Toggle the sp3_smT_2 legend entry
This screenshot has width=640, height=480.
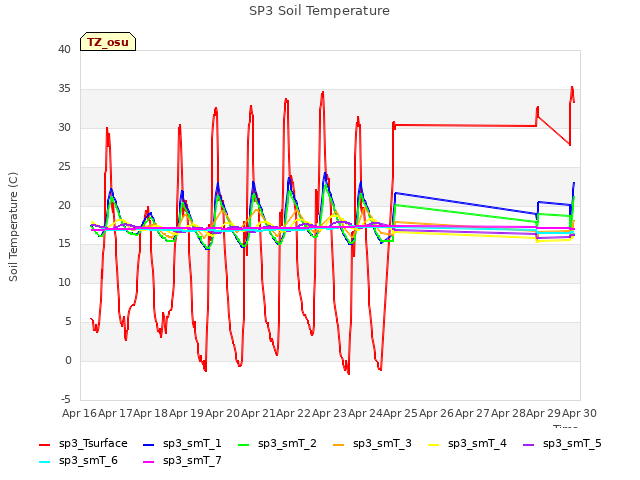tap(277, 444)
